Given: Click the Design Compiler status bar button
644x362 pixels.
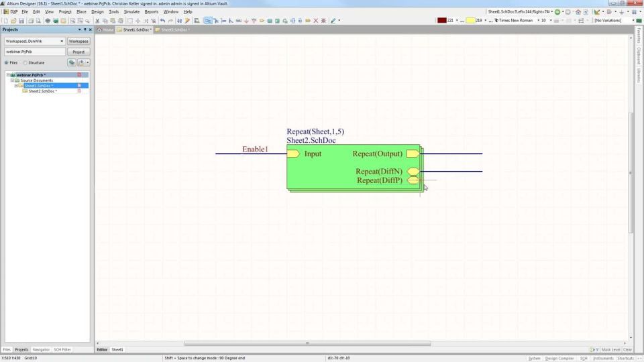Looking at the screenshot, I should [x=559, y=358].
